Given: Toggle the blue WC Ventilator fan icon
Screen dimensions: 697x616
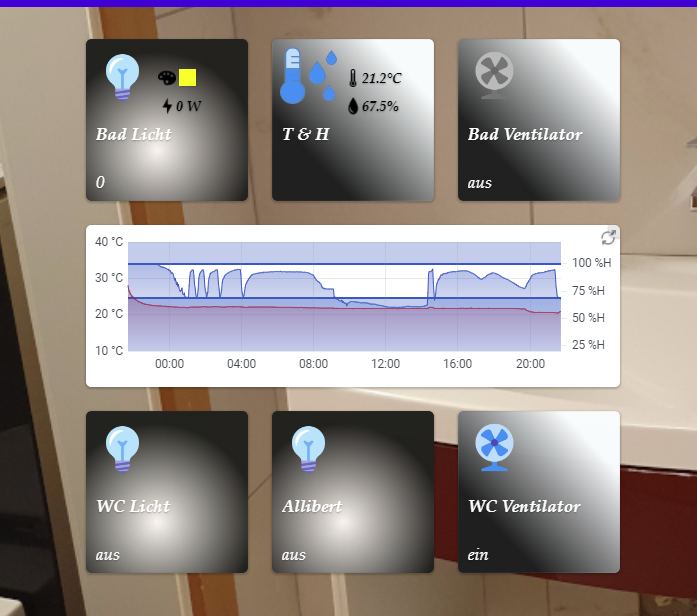Looking at the screenshot, I should 494,448.
